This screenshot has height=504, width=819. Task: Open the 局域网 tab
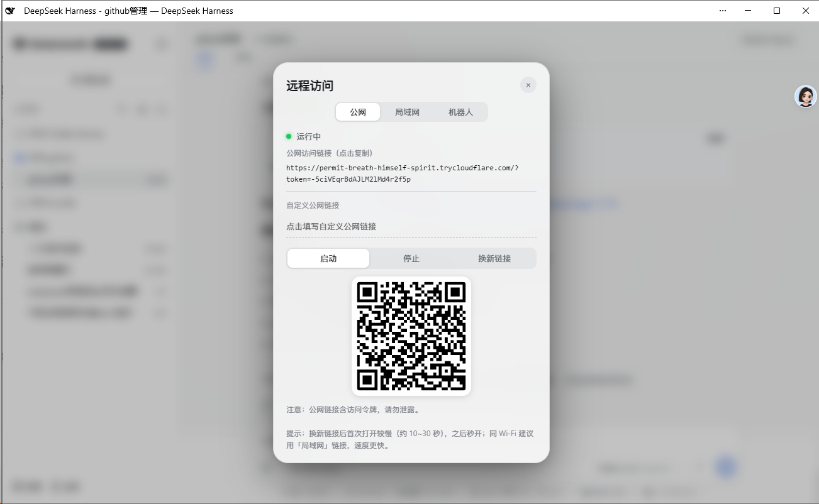pos(407,112)
